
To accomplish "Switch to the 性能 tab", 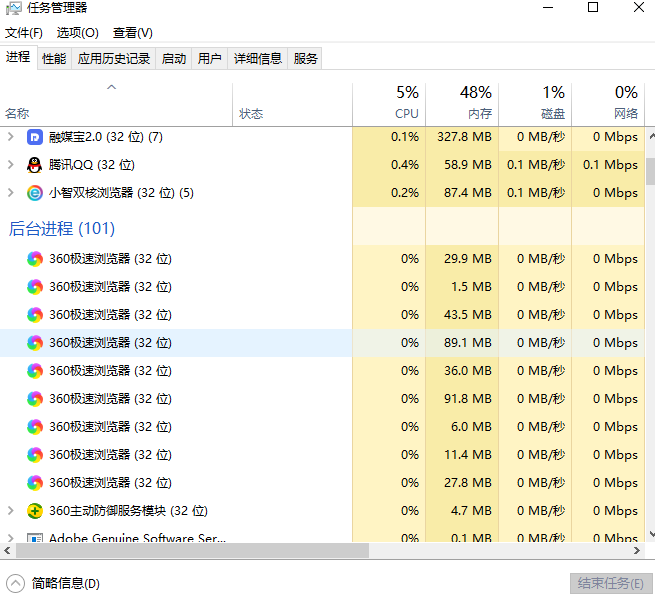I will pyautogui.click(x=54, y=59).
